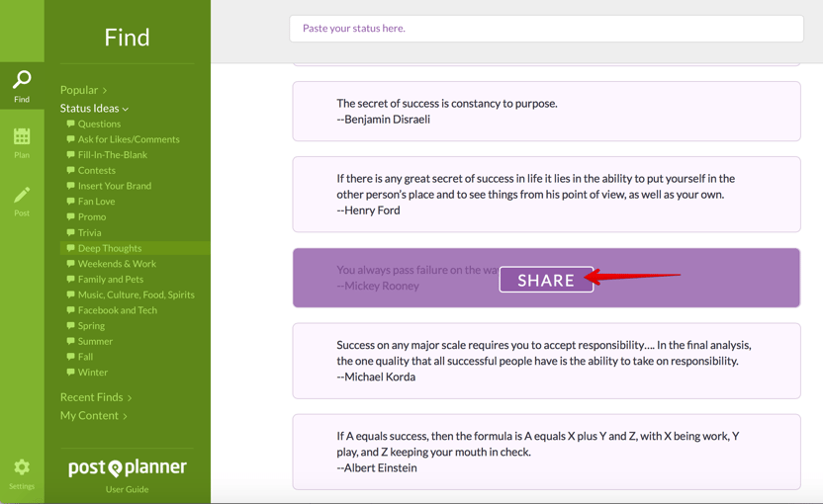
Task: Select the Contests category
Action: click(x=97, y=170)
